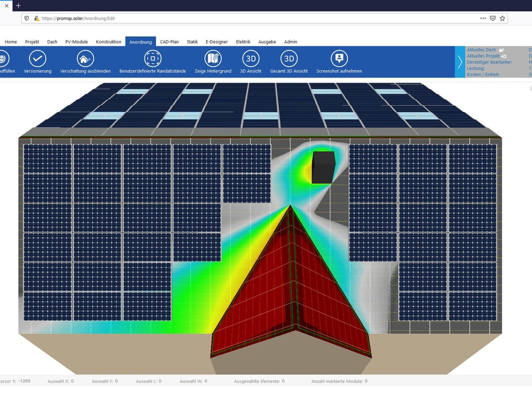Bookmark the page with the star icon
This screenshot has width=532, height=399.
(502, 18)
